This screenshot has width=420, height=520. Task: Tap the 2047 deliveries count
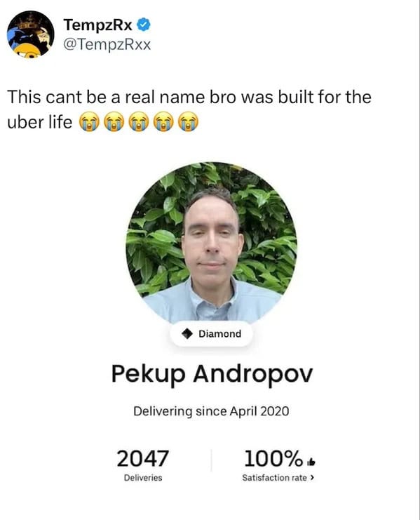coord(143,458)
